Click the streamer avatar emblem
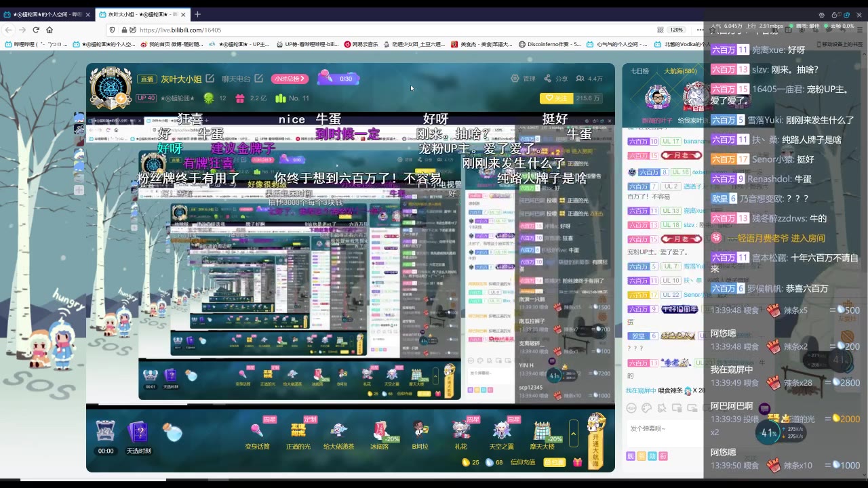 111,89
